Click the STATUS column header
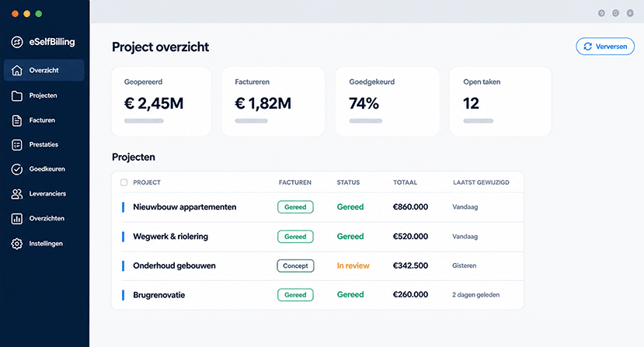The width and height of the screenshot is (644, 347). 348,182
